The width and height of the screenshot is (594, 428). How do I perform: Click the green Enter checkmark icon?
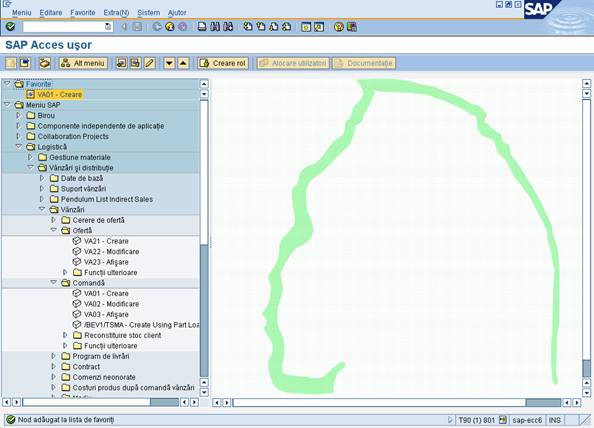point(10,27)
